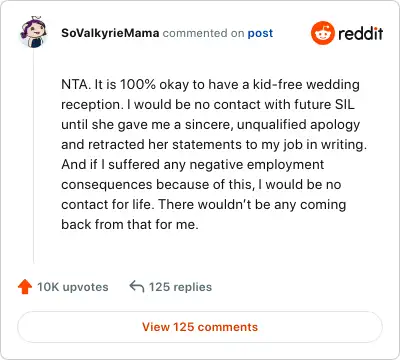The width and height of the screenshot is (400, 360).
Task: Click the line "back from that for me."
Action: 130,224
